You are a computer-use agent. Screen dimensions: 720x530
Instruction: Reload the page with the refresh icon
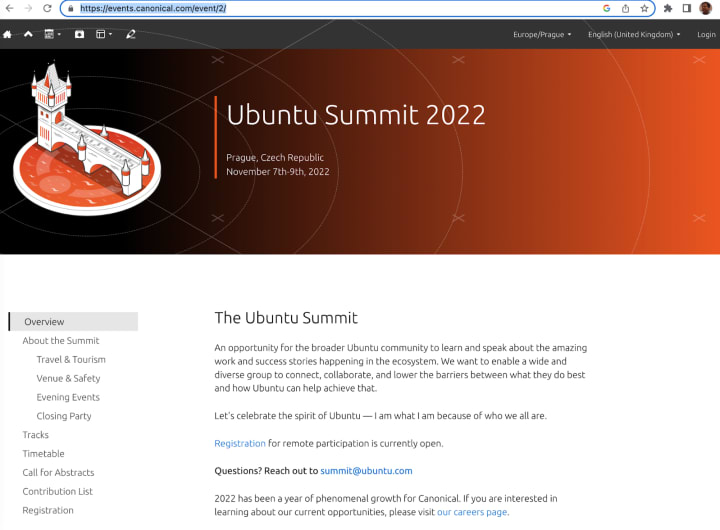(x=47, y=8)
